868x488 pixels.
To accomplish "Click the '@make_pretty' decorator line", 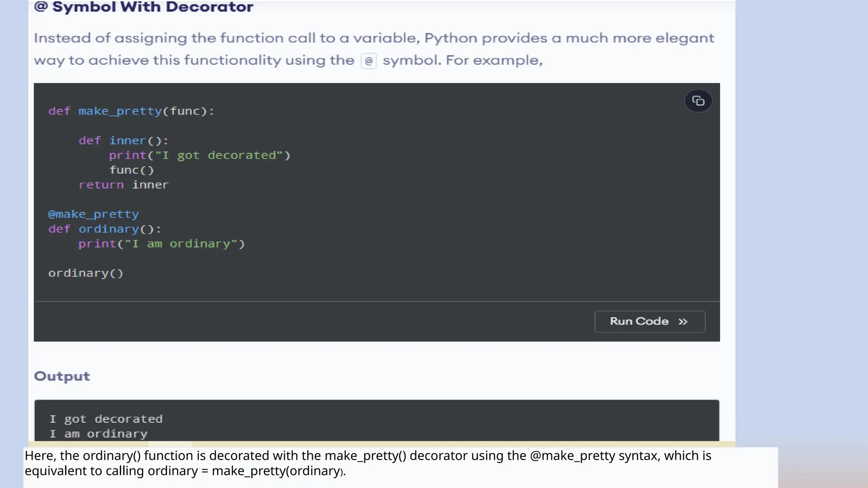I will pyautogui.click(x=94, y=214).
